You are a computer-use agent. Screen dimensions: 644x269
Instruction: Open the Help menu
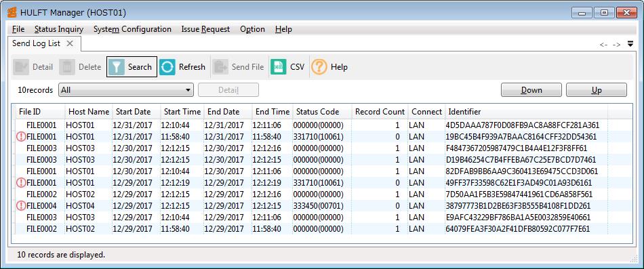[283, 29]
